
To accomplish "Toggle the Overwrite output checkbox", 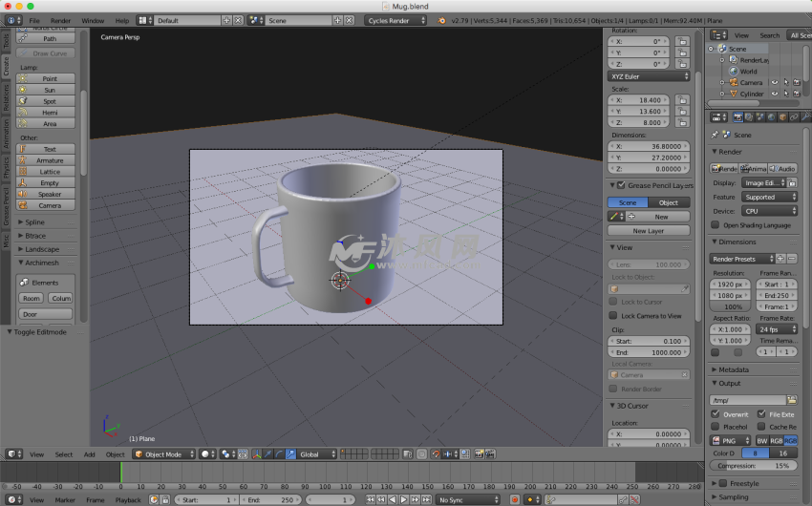I will click(716, 414).
